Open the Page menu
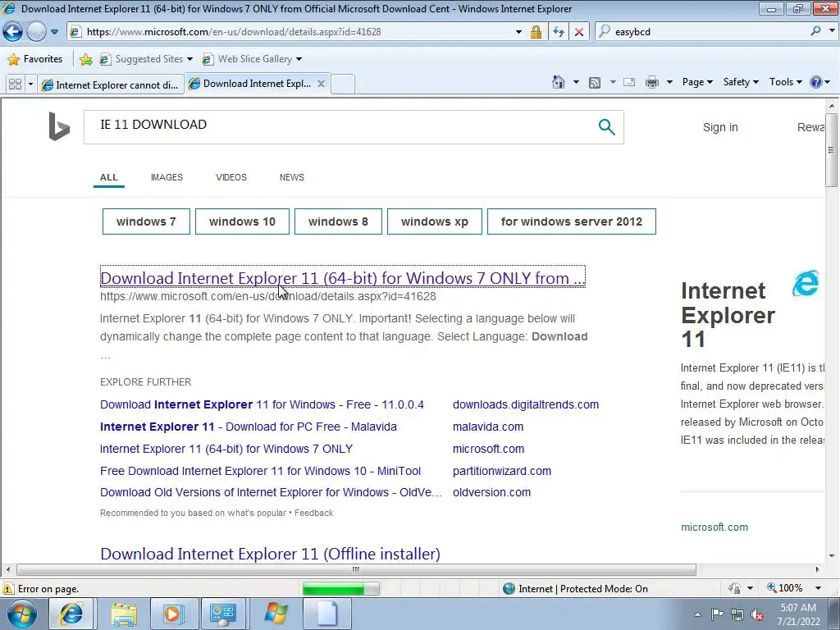This screenshot has height=630, width=840. coord(697,82)
